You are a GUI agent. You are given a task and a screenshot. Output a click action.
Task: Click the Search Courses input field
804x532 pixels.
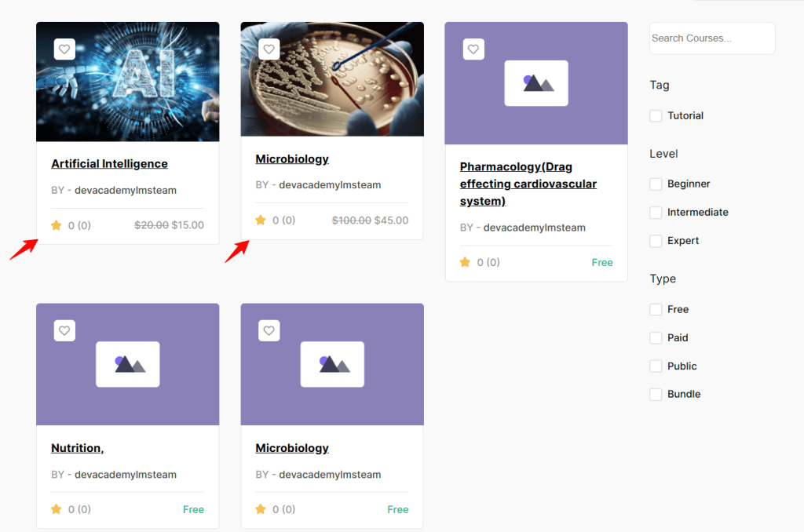coord(711,38)
